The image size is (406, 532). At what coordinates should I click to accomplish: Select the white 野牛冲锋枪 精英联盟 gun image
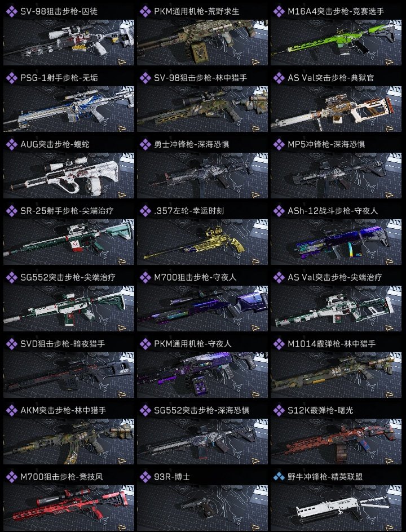pyautogui.click(x=336, y=508)
